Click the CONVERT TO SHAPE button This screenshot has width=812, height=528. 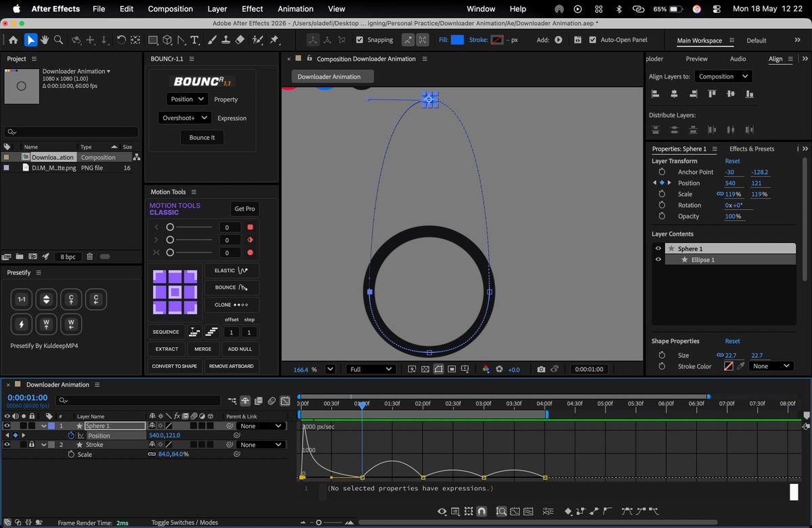coord(175,366)
